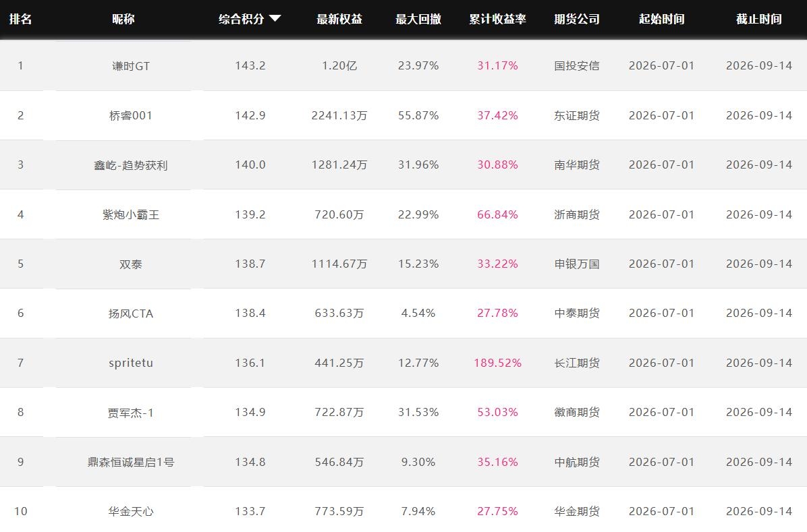The width and height of the screenshot is (807, 532).
Task: Open the 桥睿001 trader profile
Action: (131, 115)
